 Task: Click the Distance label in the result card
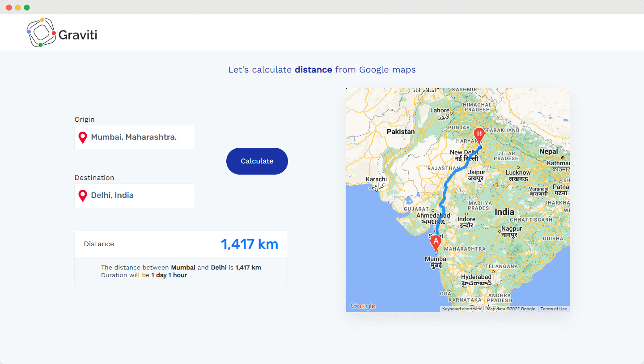(99, 244)
